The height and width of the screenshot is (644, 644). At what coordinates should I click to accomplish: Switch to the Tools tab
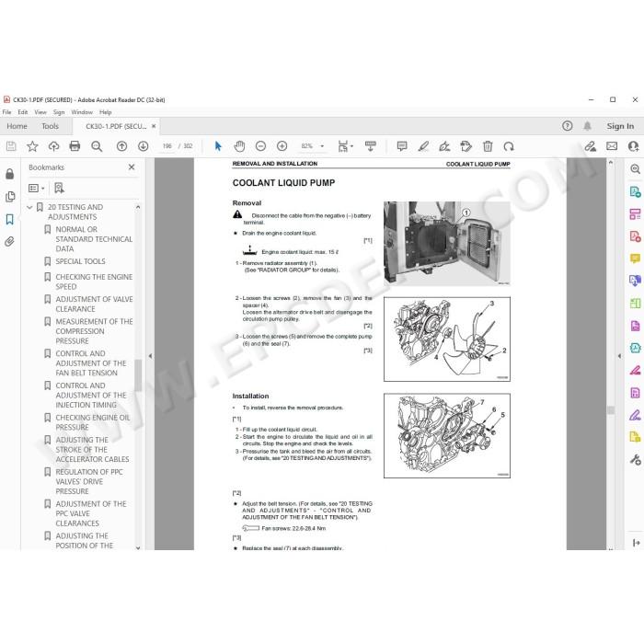click(50, 126)
